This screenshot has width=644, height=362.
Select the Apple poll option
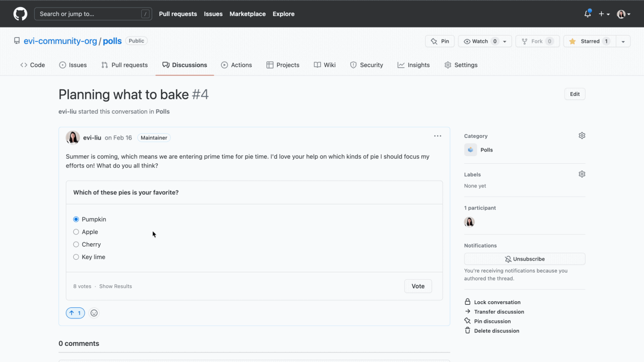[76, 232]
